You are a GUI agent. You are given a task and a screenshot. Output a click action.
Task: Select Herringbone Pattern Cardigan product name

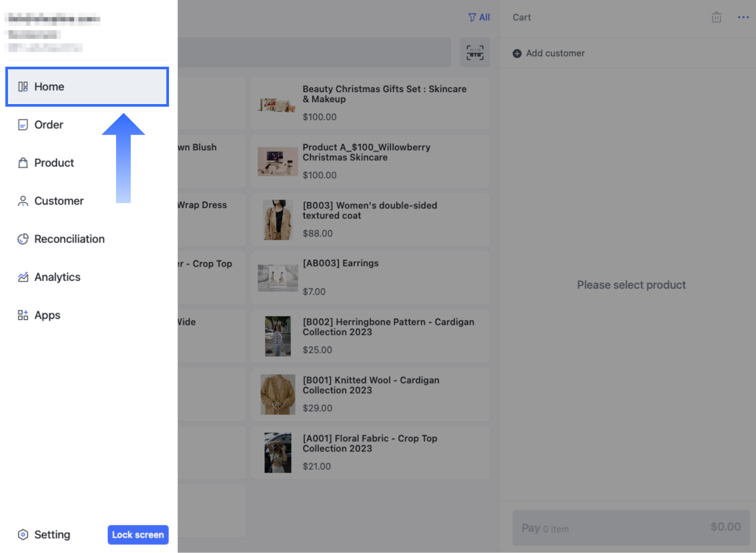tap(389, 327)
